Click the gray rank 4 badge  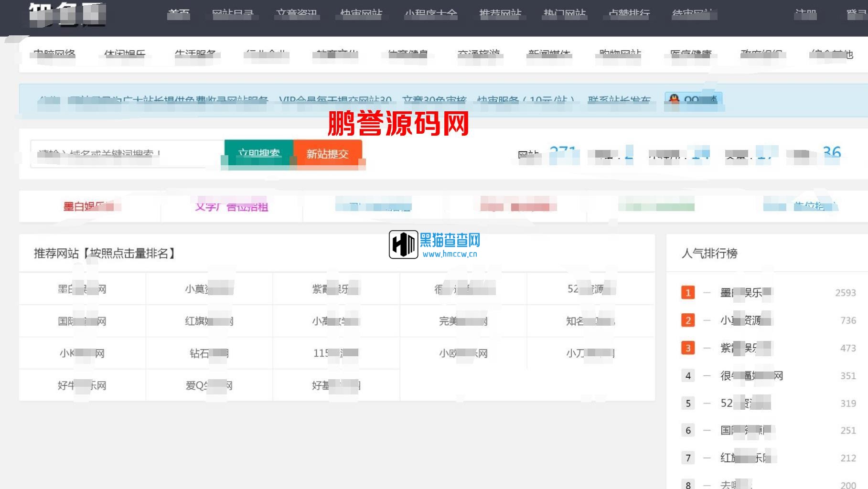click(x=687, y=376)
